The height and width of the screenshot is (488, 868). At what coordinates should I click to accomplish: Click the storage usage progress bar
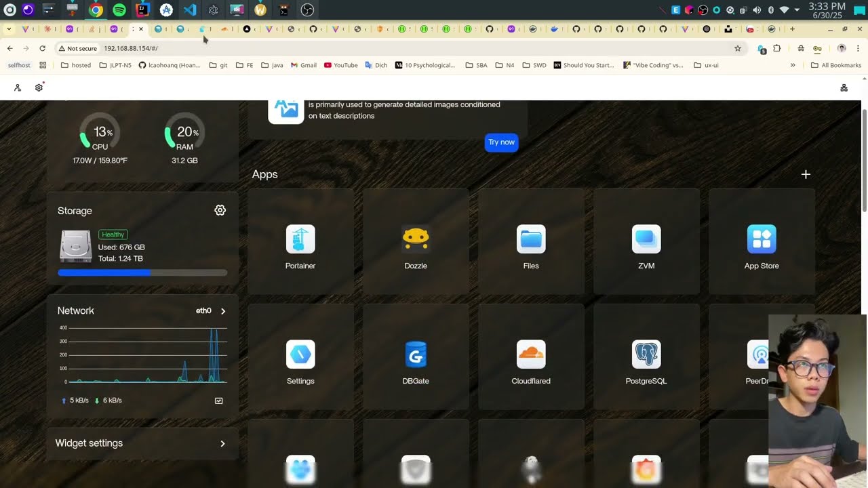(x=142, y=272)
